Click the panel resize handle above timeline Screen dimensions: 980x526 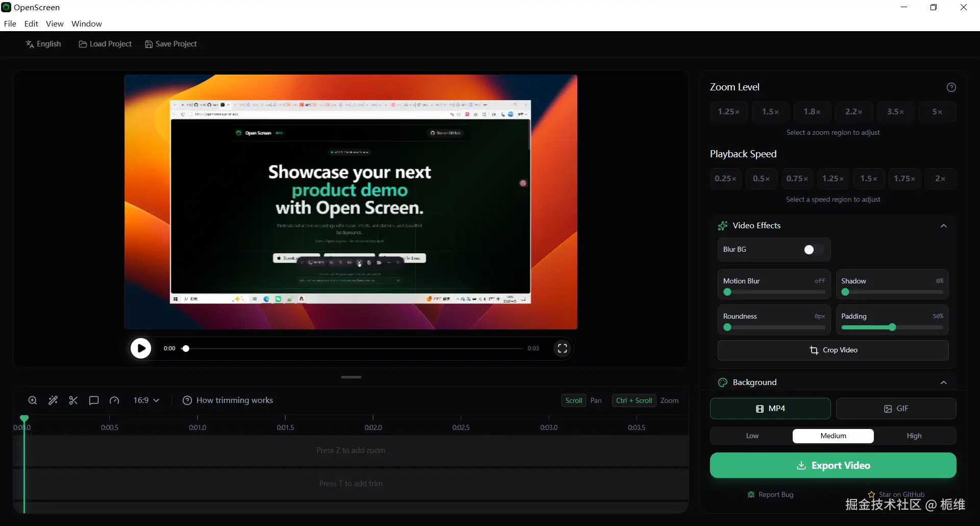tap(351, 377)
